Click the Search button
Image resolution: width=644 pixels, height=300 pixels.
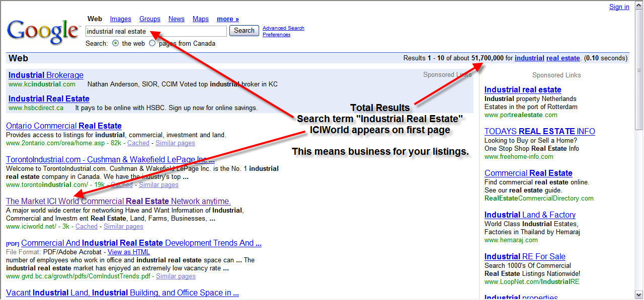click(245, 31)
